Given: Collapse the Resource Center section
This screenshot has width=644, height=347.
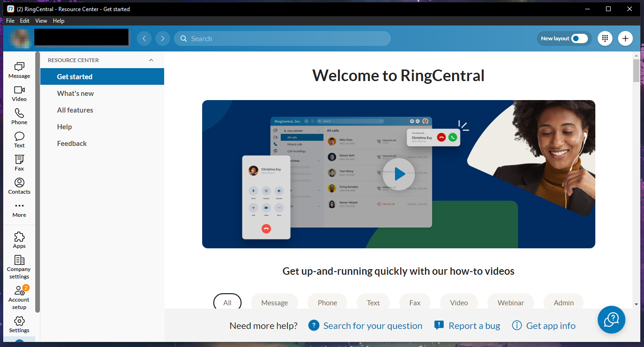Looking at the screenshot, I should (x=151, y=60).
